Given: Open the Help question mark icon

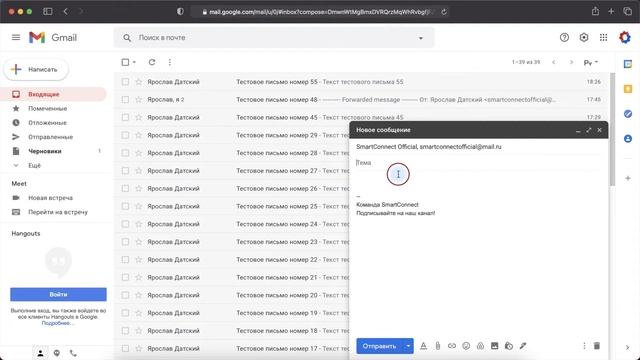Looking at the screenshot, I should 564,38.
